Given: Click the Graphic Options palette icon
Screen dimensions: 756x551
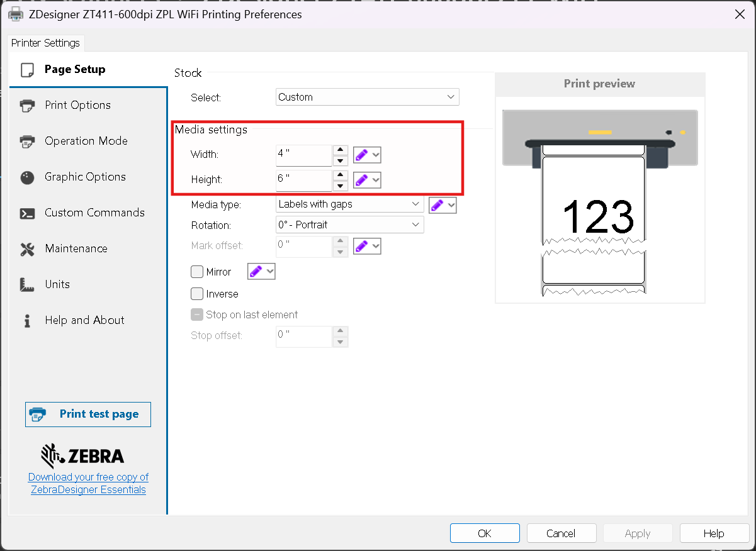Looking at the screenshot, I should [27, 177].
